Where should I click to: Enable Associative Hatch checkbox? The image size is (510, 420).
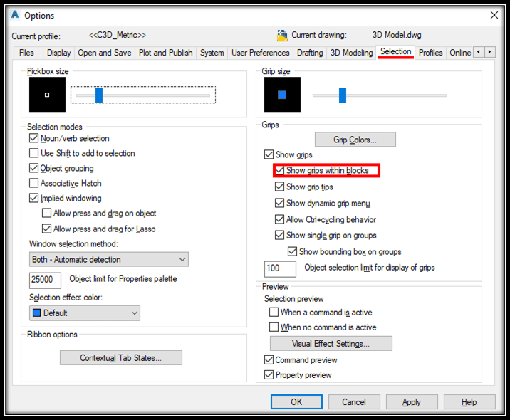33,183
